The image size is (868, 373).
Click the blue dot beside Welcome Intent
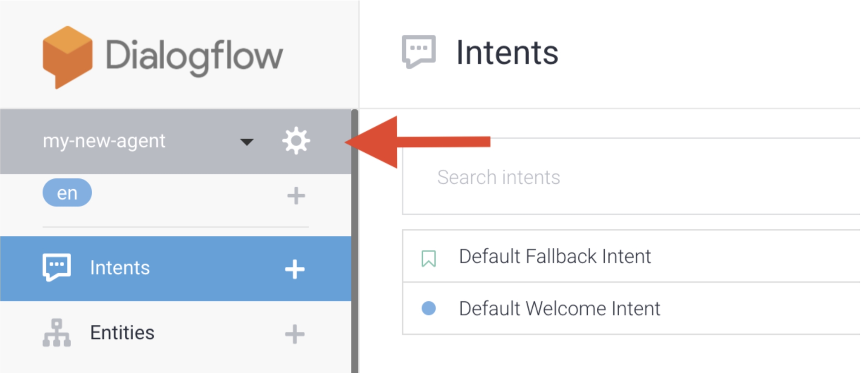(428, 308)
